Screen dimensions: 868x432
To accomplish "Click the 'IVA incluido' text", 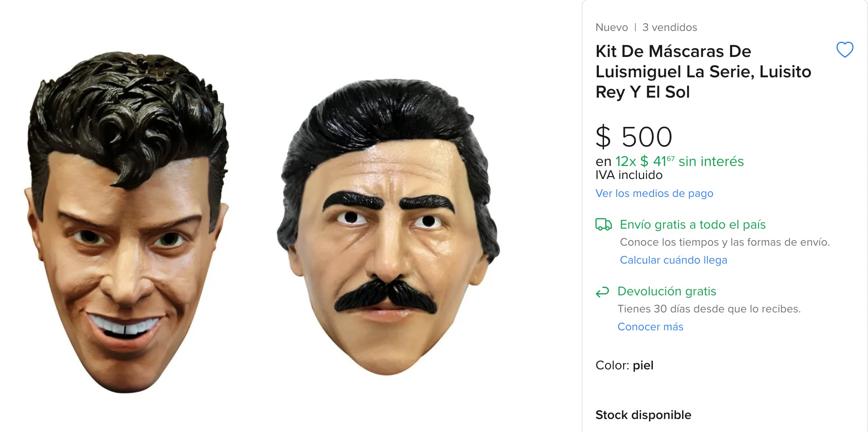I will [629, 175].
